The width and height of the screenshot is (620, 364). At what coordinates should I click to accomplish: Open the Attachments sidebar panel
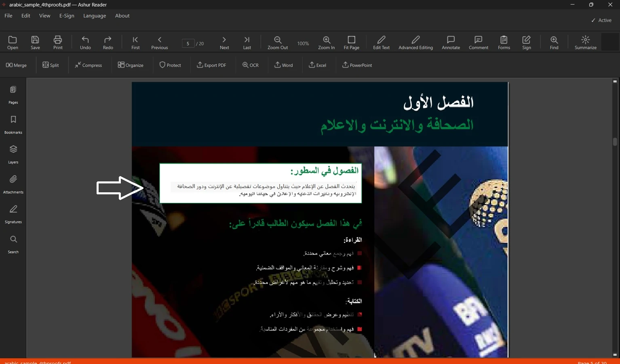click(13, 185)
